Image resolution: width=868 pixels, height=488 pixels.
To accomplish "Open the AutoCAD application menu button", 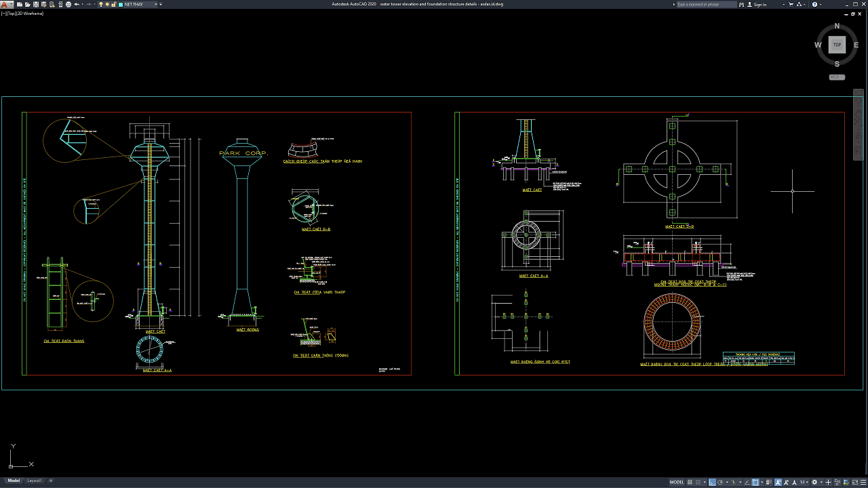I will click(x=5, y=4).
